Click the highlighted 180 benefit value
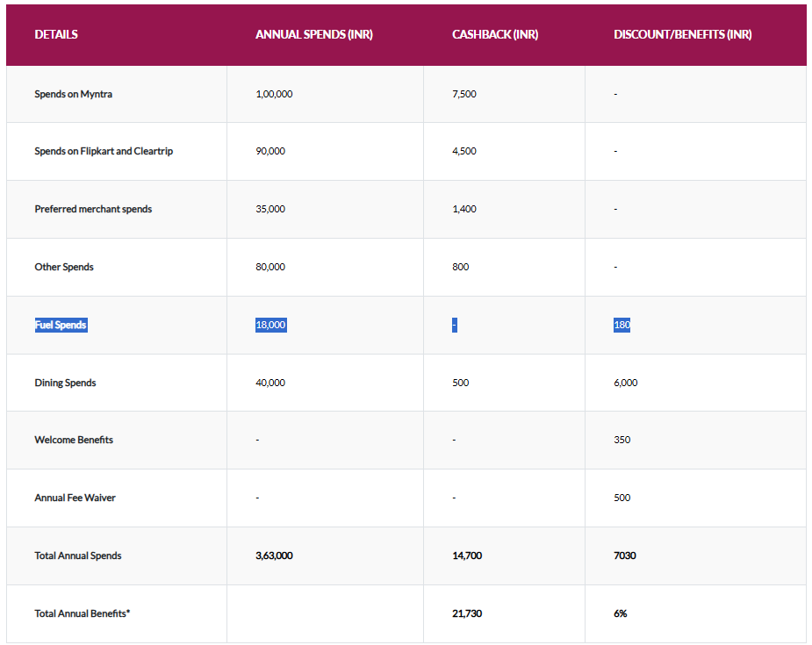The height and width of the screenshot is (645, 812). (x=622, y=325)
